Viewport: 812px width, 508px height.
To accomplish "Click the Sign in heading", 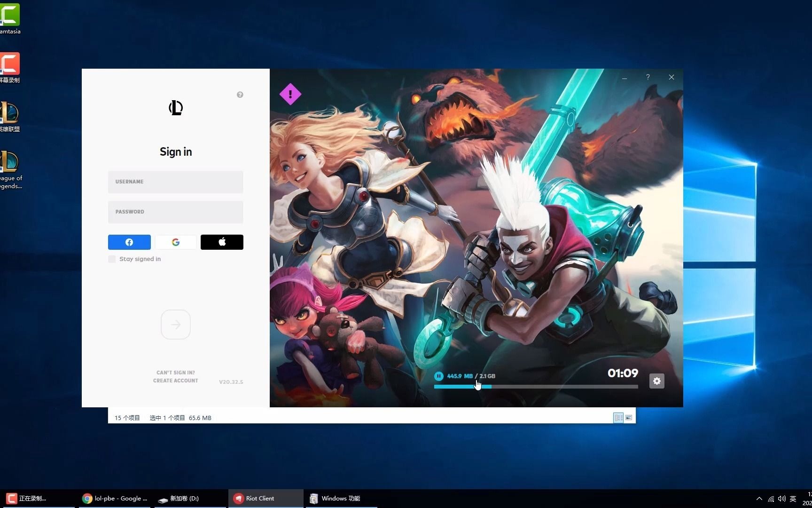I will (x=176, y=152).
